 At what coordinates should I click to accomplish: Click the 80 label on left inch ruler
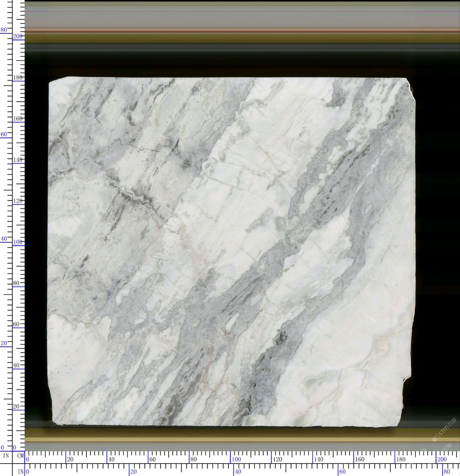coord(3,30)
